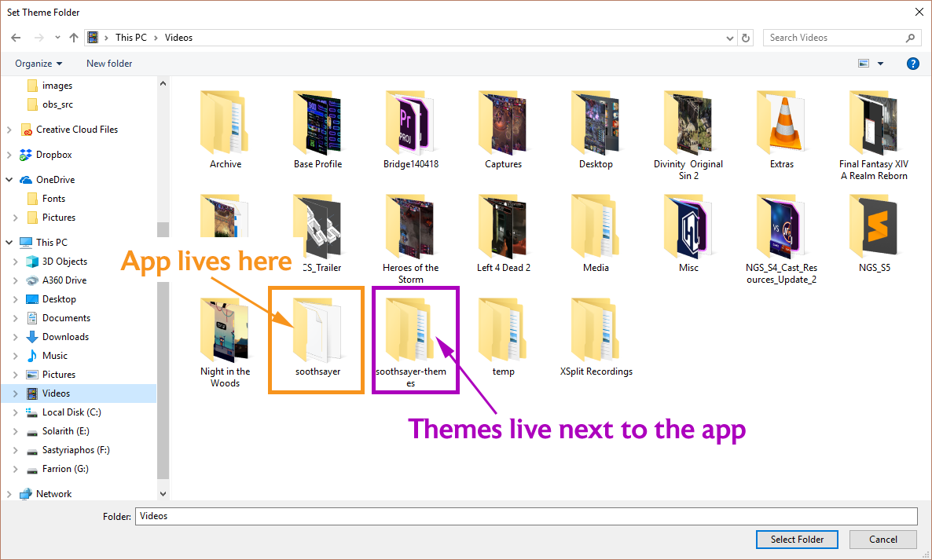Expand the Dropbox tree node
Viewport: 932px width, 560px height.
tap(9, 155)
